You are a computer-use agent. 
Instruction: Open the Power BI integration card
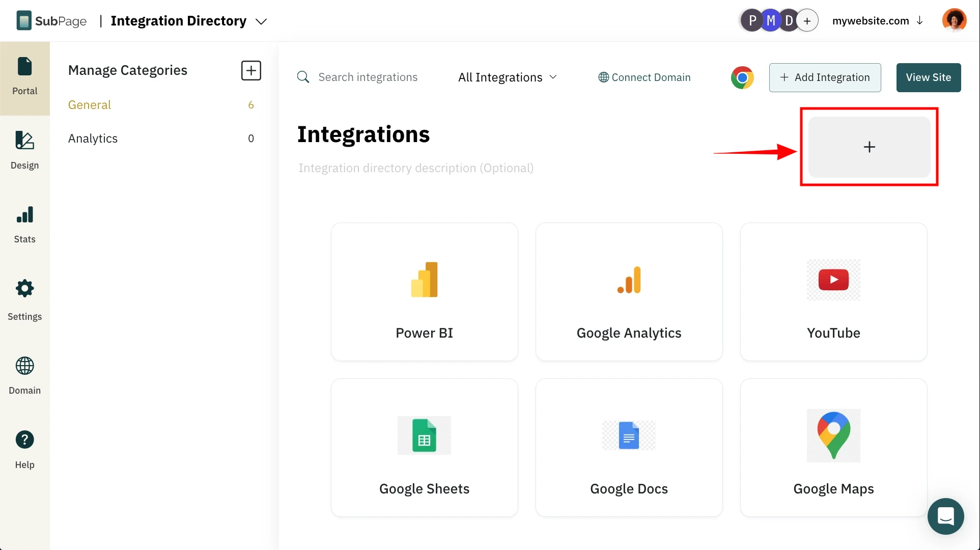[x=425, y=292]
